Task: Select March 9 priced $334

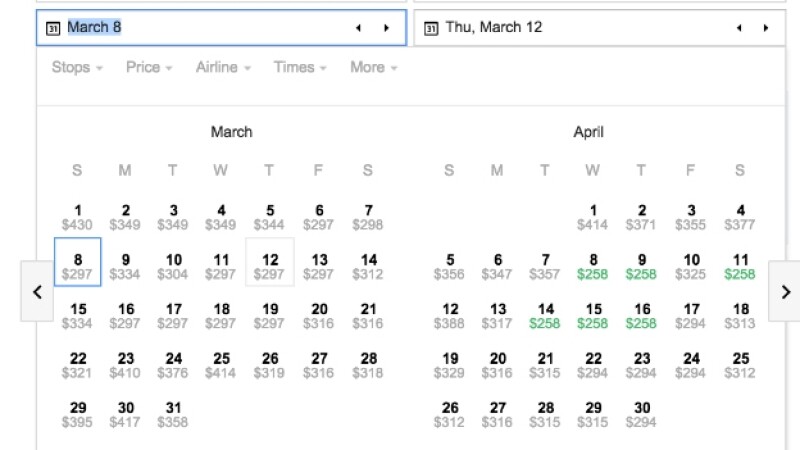Action: tap(126, 267)
